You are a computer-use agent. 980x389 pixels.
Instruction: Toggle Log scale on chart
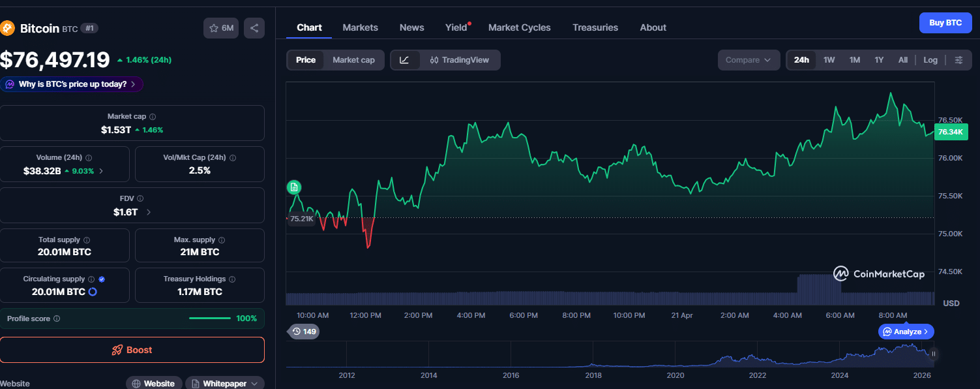[930, 60]
